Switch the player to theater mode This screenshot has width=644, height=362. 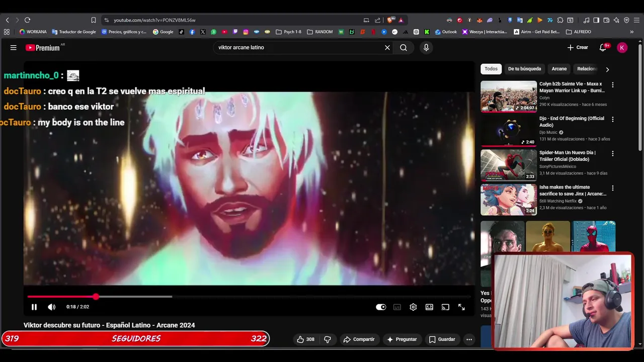tap(429, 307)
